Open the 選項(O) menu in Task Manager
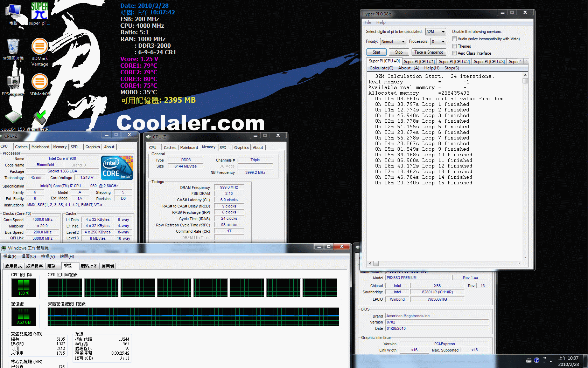This screenshot has width=588, height=368. [x=29, y=257]
